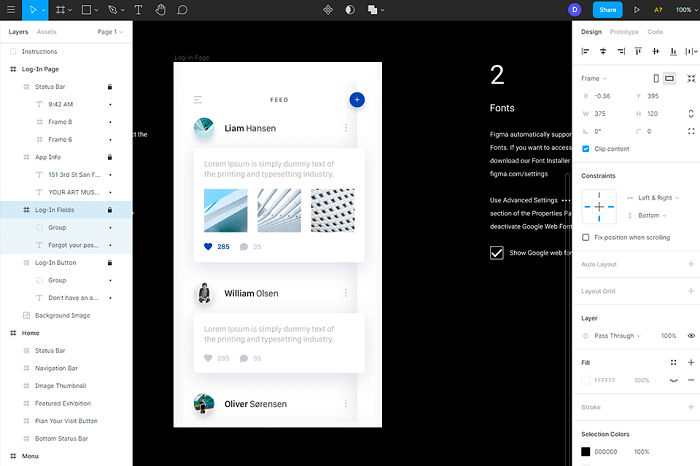Select the Comment tool
This screenshot has width=700, height=466.
tap(182, 10)
